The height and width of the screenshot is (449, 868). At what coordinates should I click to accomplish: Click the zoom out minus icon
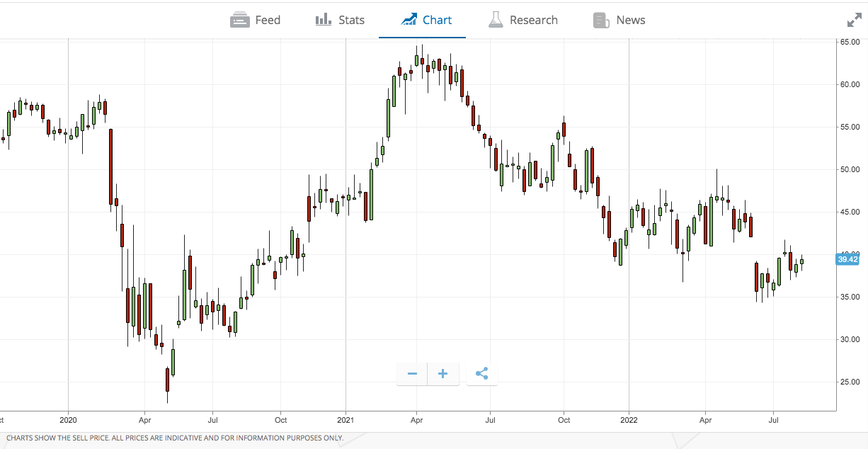(411, 373)
